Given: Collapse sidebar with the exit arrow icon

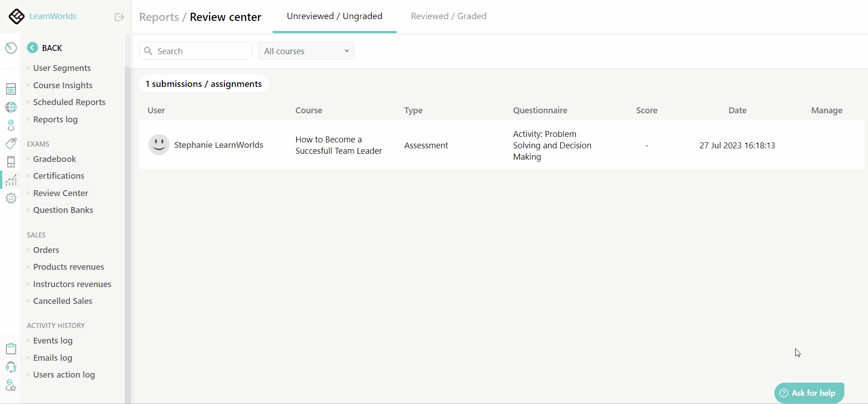Looking at the screenshot, I should click(119, 17).
